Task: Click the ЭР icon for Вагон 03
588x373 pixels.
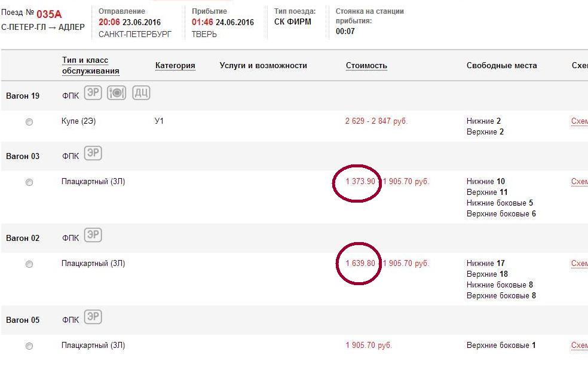Action: pyautogui.click(x=93, y=154)
